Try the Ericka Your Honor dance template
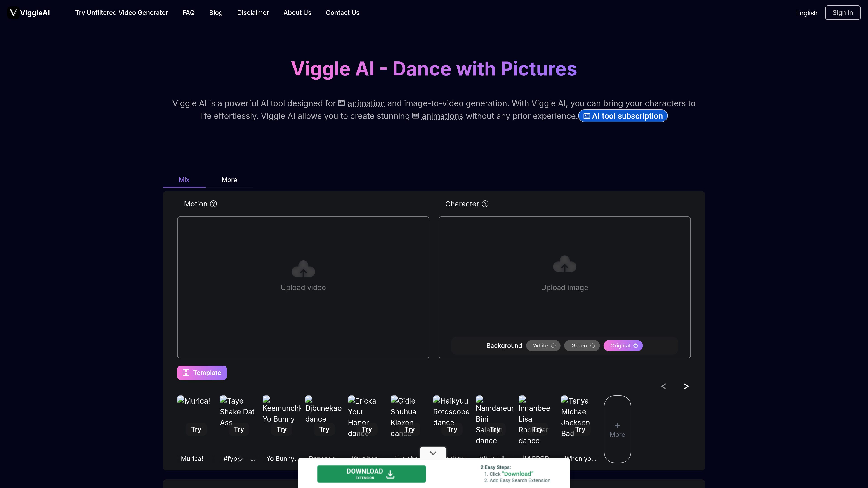This screenshot has width=868, height=488. (x=367, y=429)
